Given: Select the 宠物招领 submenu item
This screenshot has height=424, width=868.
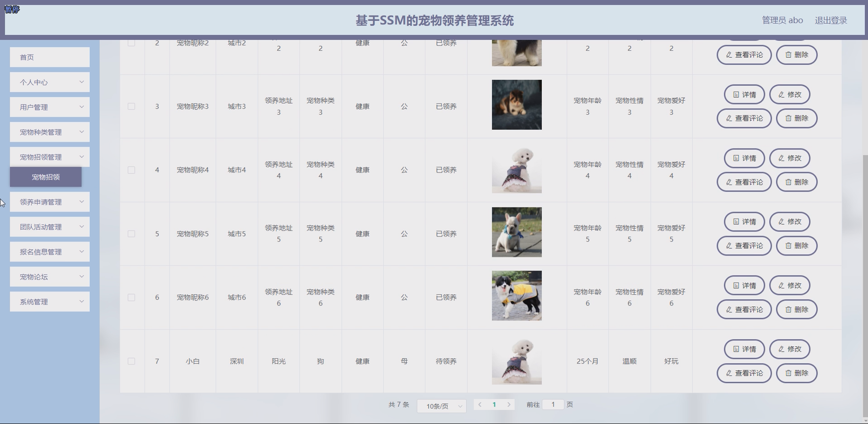Looking at the screenshot, I should click(x=46, y=177).
